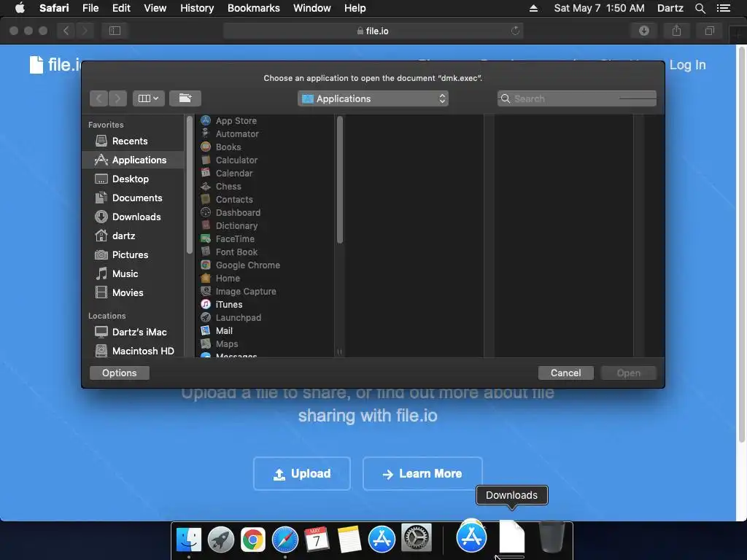This screenshot has width=747, height=560.
Task: Select Maps in the application list
Action: coord(265,344)
